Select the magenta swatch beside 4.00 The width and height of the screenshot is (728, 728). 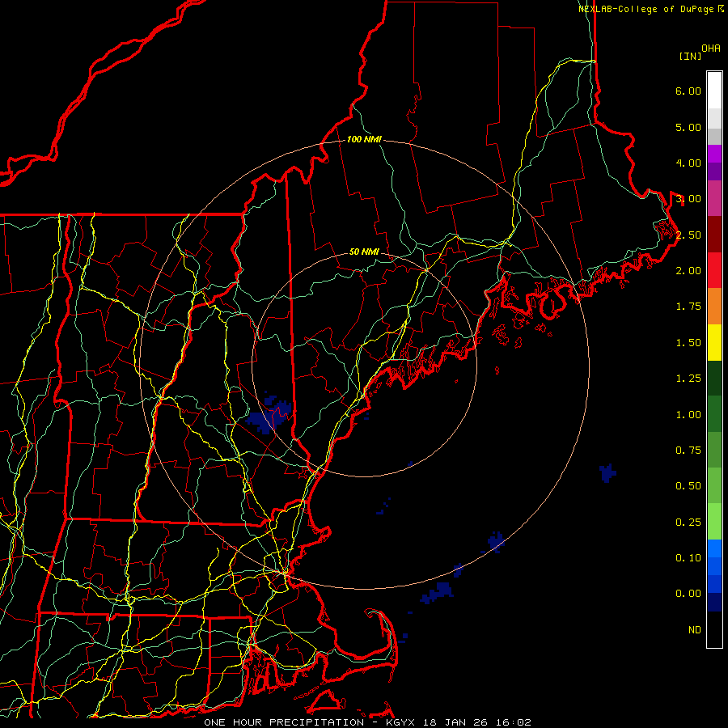(714, 154)
